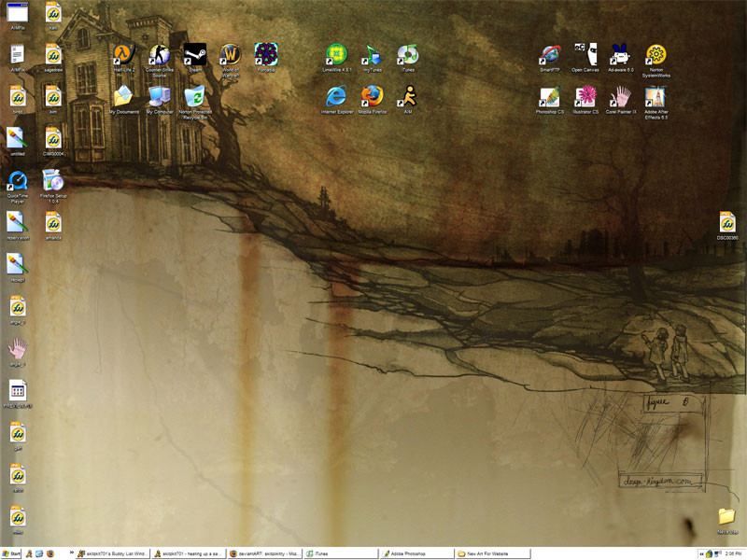The width and height of the screenshot is (747, 560).
Task: Select the CIMG0004 image file
Action: (x=53, y=138)
